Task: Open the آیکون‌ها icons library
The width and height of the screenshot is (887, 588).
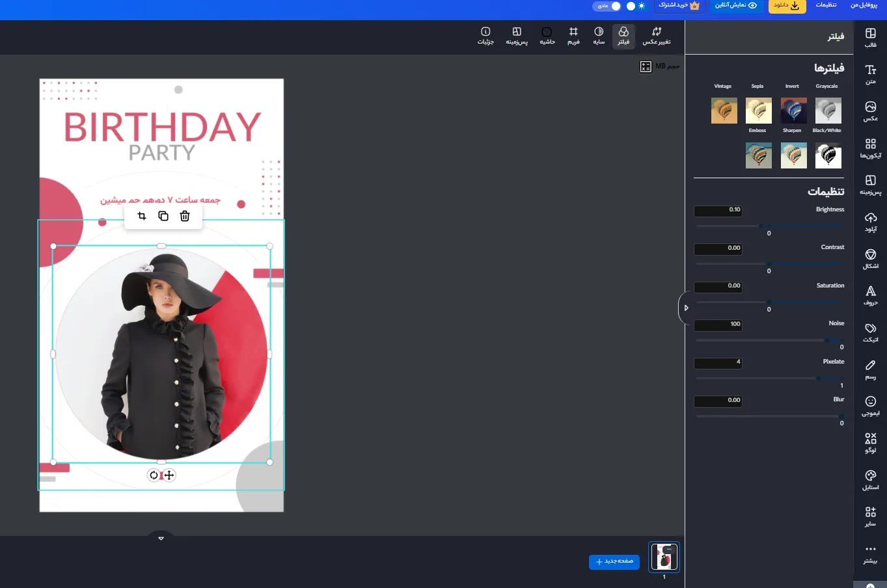Action: [870, 148]
